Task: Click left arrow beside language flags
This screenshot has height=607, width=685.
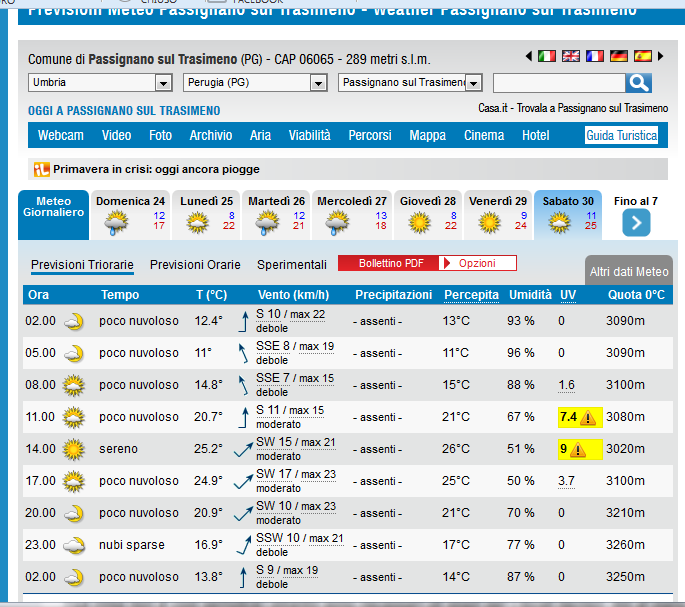Action: click(x=529, y=56)
